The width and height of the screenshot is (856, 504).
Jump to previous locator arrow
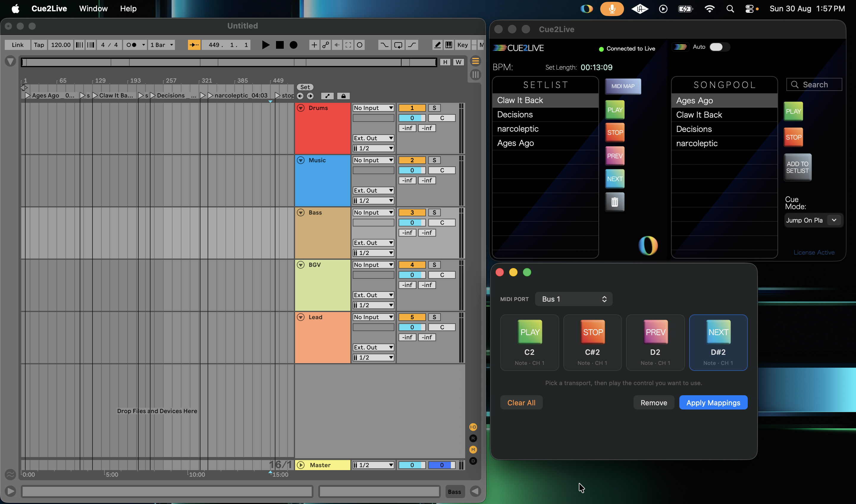click(300, 96)
